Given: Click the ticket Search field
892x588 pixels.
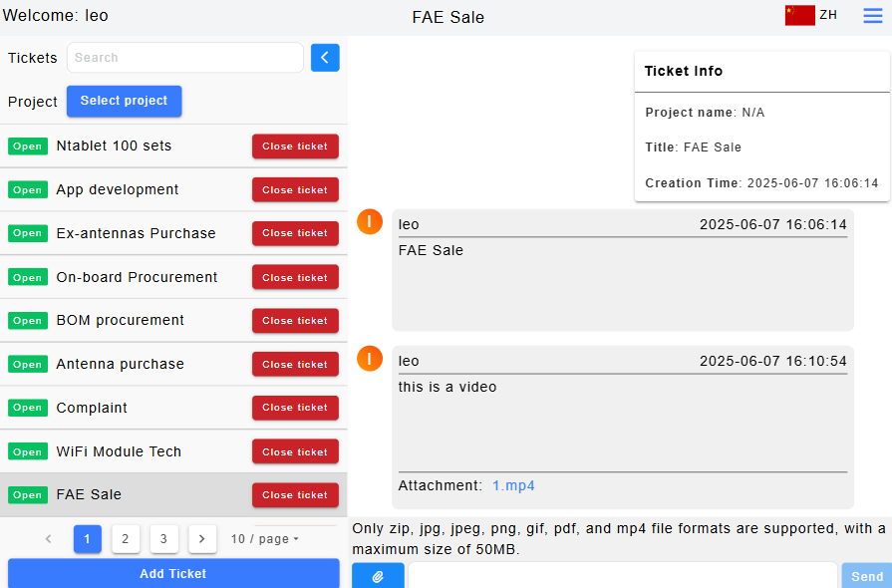Looking at the screenshot, I should point(184,58).
